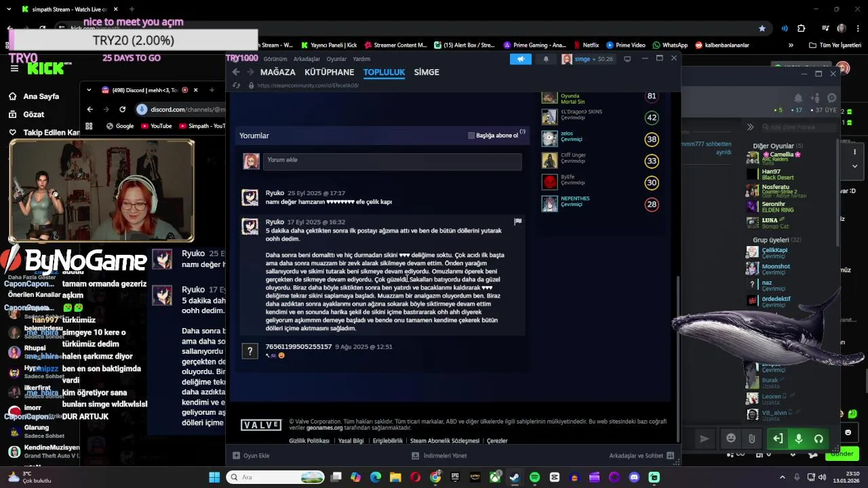Collapse member list with double chevron
The image size is (868, 488).
pyautogui.click(x=750, y=127)
